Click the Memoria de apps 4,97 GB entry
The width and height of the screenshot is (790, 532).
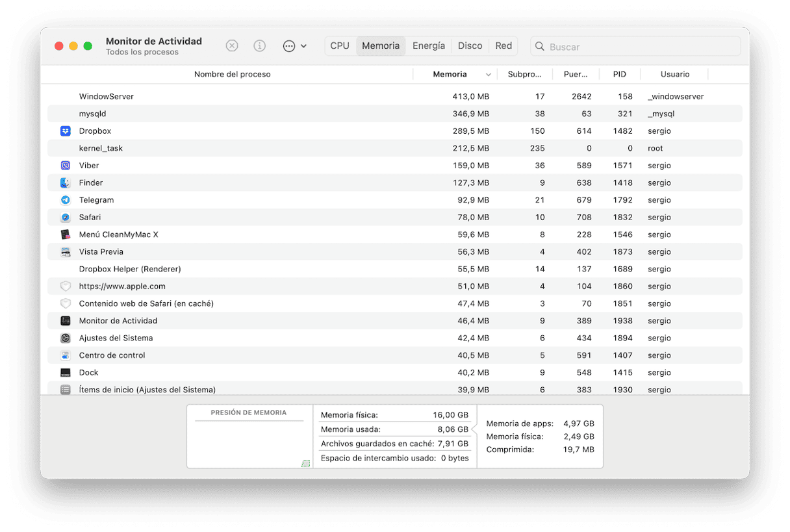click(540, 424)
